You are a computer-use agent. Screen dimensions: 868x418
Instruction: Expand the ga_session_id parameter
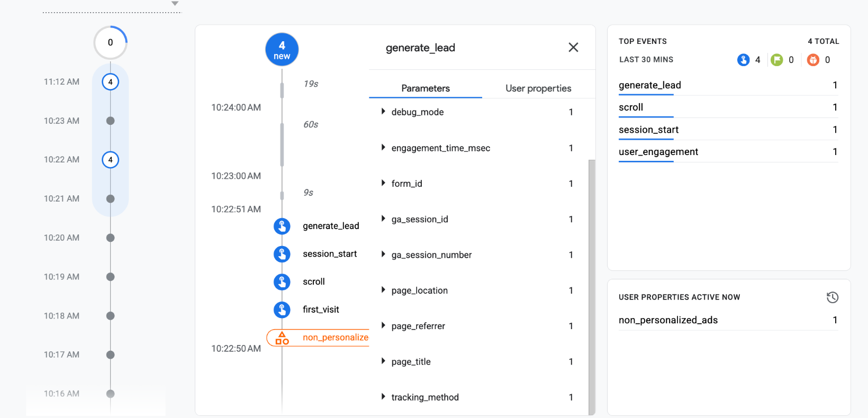(383, 219)
